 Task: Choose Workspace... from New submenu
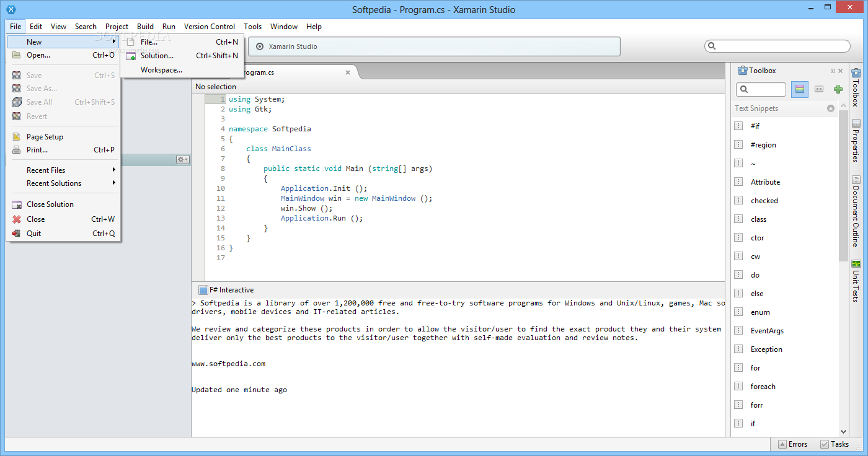tap(181, 70)
